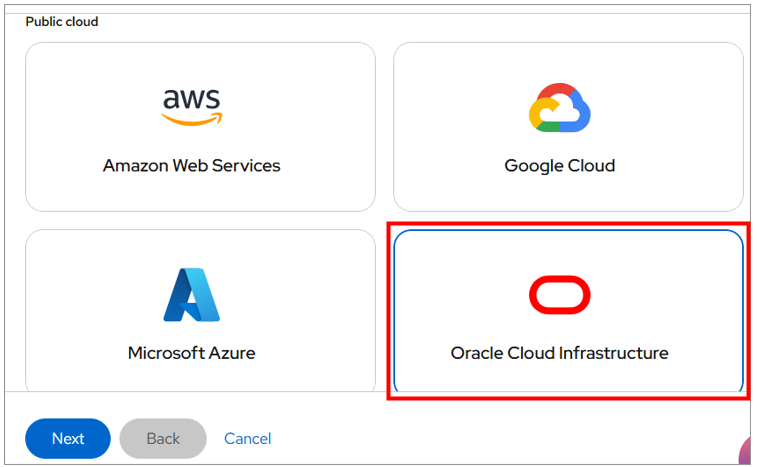Click the Public cloud section heading
The width and height of the screenshot is (757, 467).
click(x=62, y=21)
